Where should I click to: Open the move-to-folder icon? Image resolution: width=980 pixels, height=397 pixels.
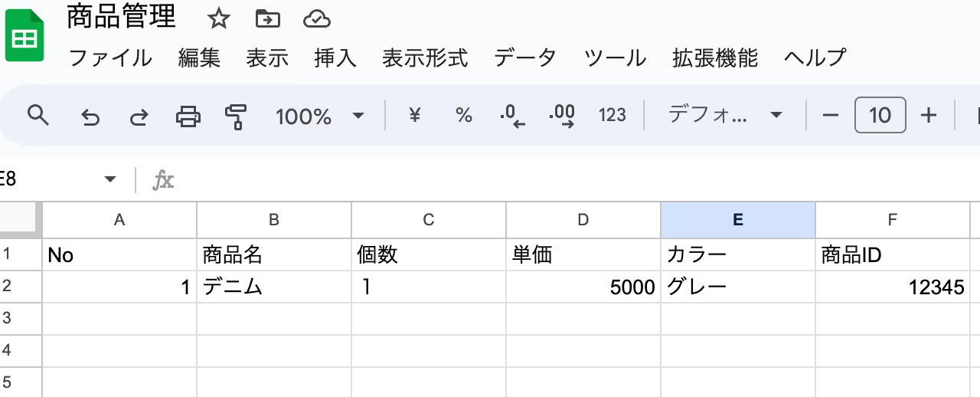point(268,19)
